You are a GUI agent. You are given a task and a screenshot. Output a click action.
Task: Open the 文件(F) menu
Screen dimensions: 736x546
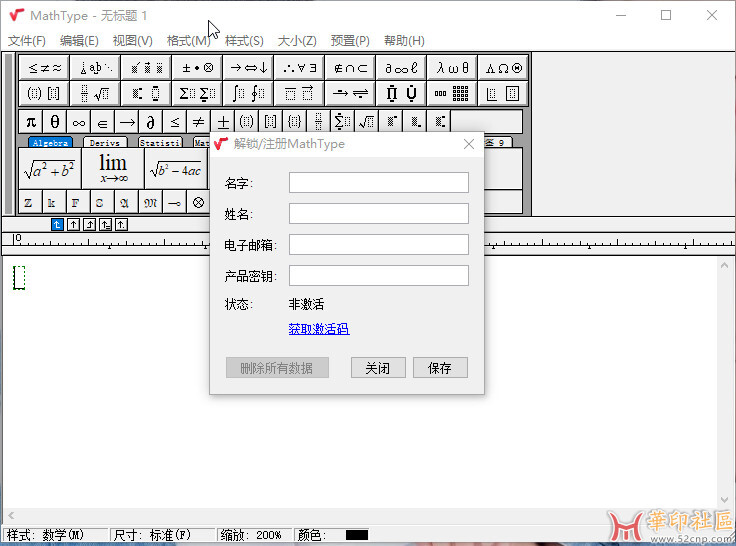27,41
